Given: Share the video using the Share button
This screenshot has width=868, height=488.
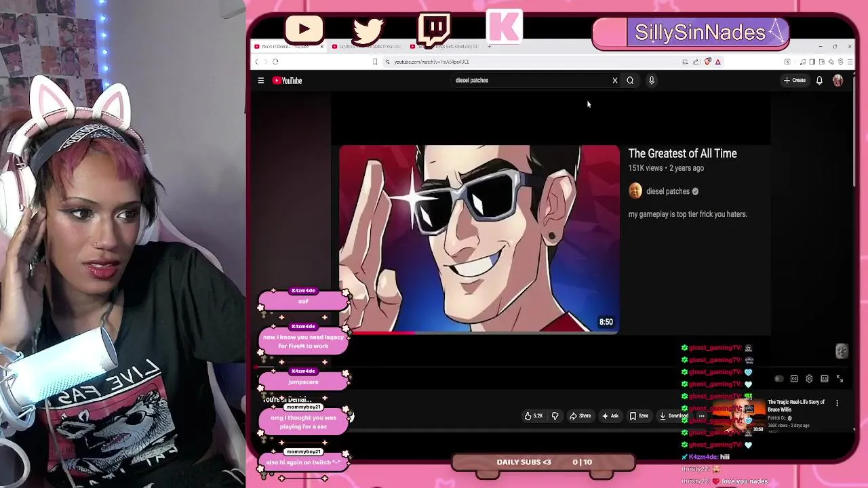Looking at the screenshot, I should tap(580, 416).
